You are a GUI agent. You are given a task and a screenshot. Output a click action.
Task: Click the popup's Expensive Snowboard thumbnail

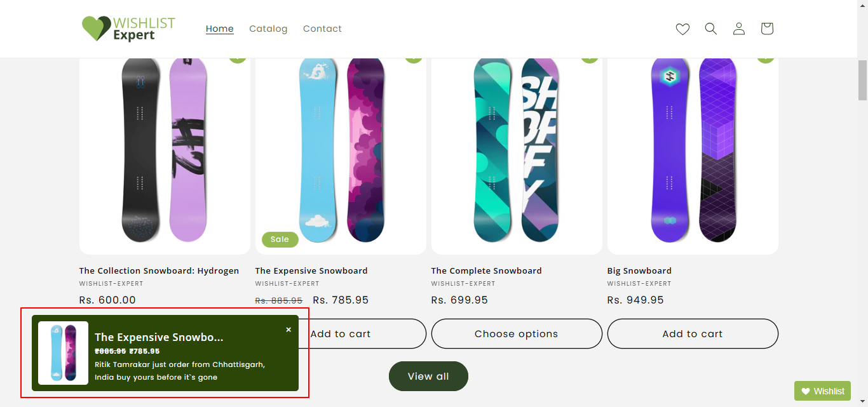[63, 353]
